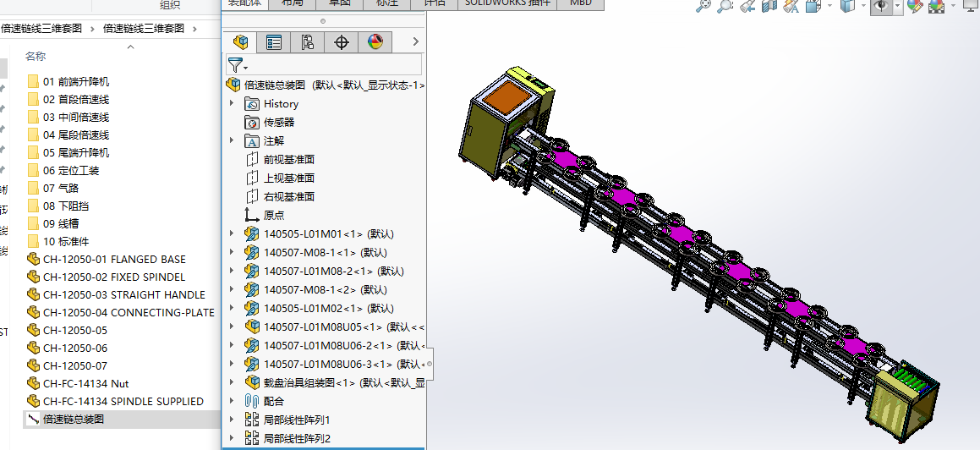Expand component 140505-L01M01<1>
Viewport: 980px width, 450px height.
coord(232,233)
